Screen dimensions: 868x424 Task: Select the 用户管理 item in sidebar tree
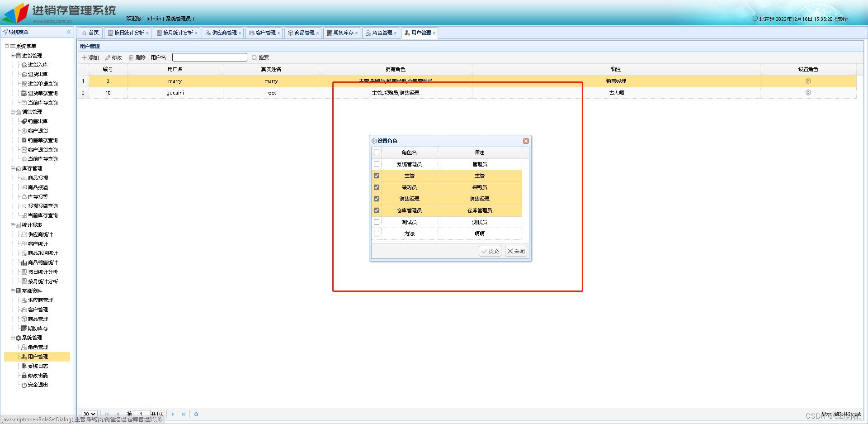[x=37, y=357]
